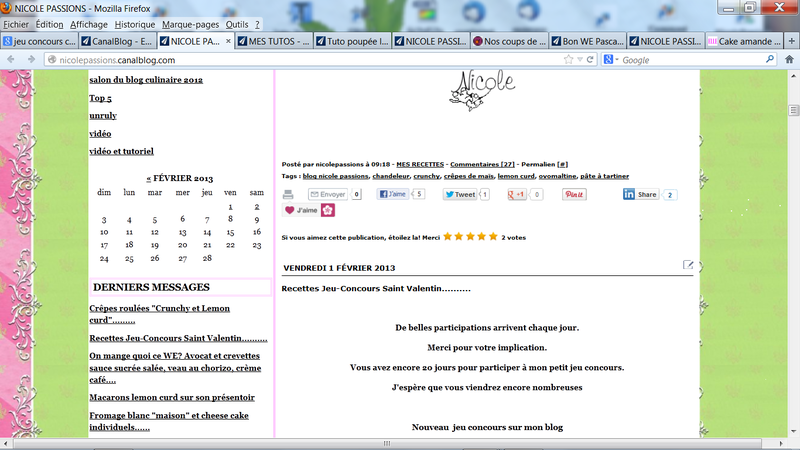Open Macarons lemon curd sur son présentoir link
The height and width of the screenshot is (450, 800).
172,397
